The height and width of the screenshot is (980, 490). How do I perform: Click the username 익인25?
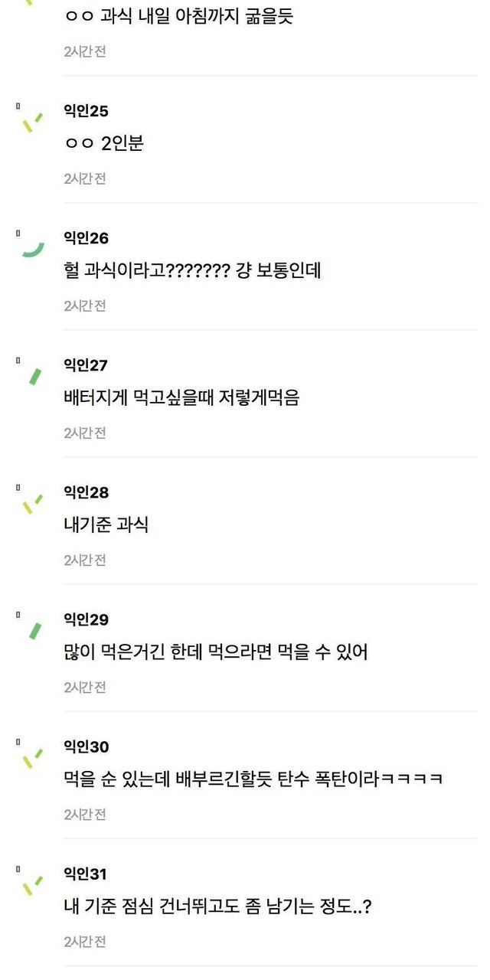[x=86, y=112]
